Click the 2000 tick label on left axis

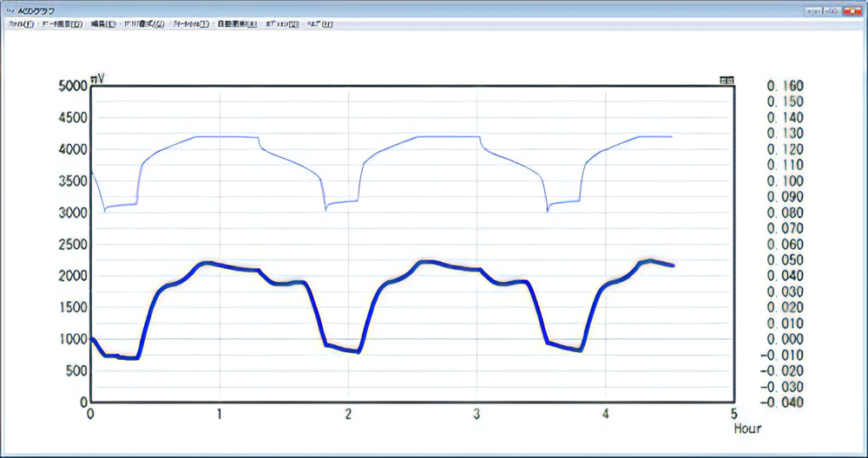tap(73, 276)
